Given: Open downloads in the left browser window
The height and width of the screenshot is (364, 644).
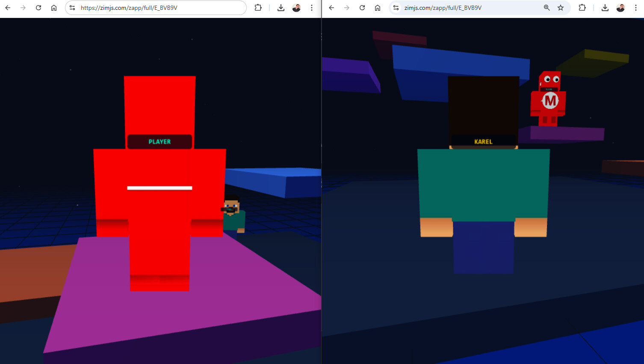Looking at the screenshot, I should (x=281, y=8).
